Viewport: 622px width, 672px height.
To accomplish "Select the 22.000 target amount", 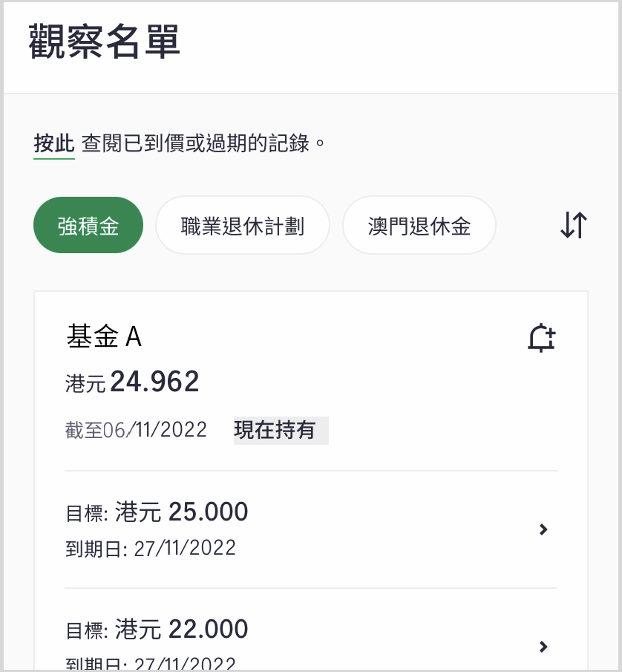I will point(208,629).
